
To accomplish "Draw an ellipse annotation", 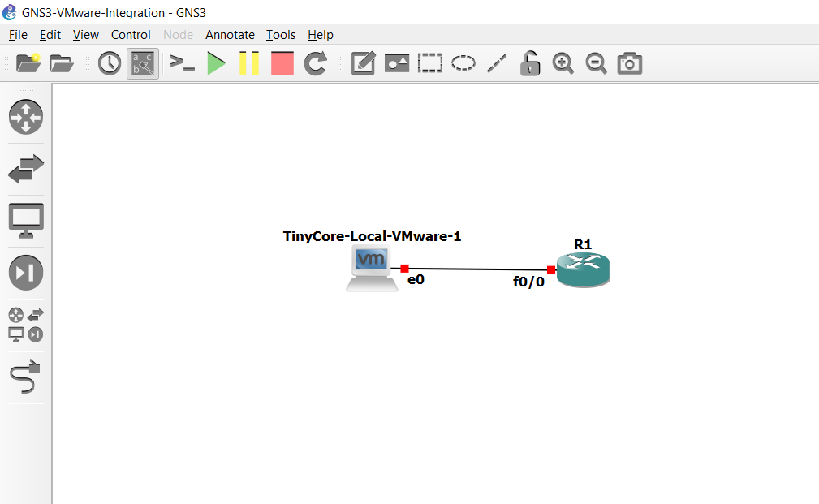I will coord(463,64).
